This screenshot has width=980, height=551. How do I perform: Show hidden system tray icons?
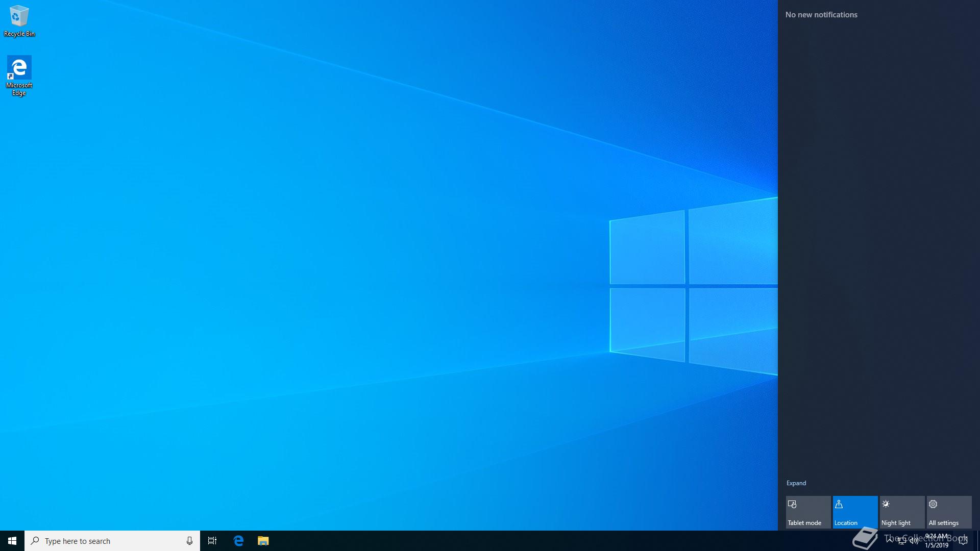point(890,540)
